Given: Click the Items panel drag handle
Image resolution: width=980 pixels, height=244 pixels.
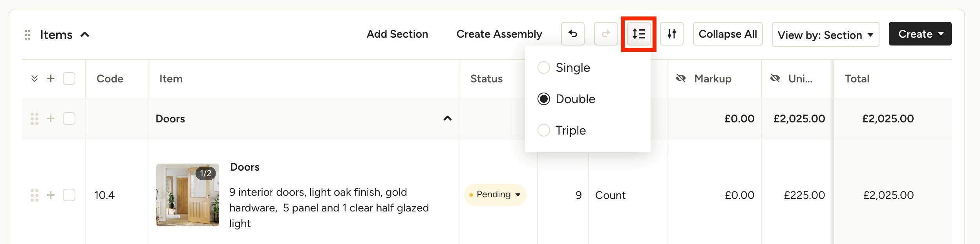Looking at the screenshot, I should coord(27,35).
